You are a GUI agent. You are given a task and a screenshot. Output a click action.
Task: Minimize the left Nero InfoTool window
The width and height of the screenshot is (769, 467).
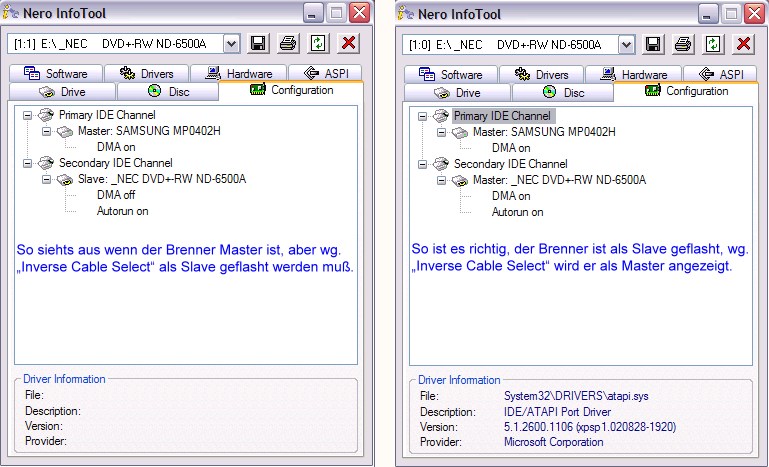click(x=313, y=13)
